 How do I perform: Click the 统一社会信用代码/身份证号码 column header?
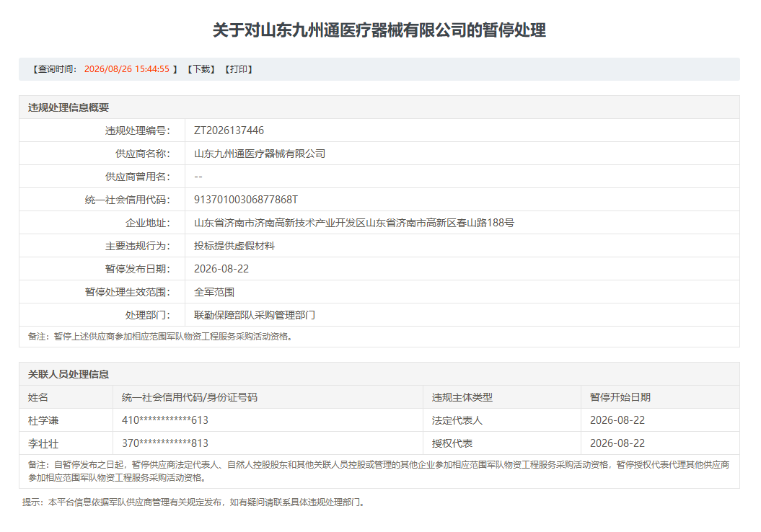coord(190,398)
